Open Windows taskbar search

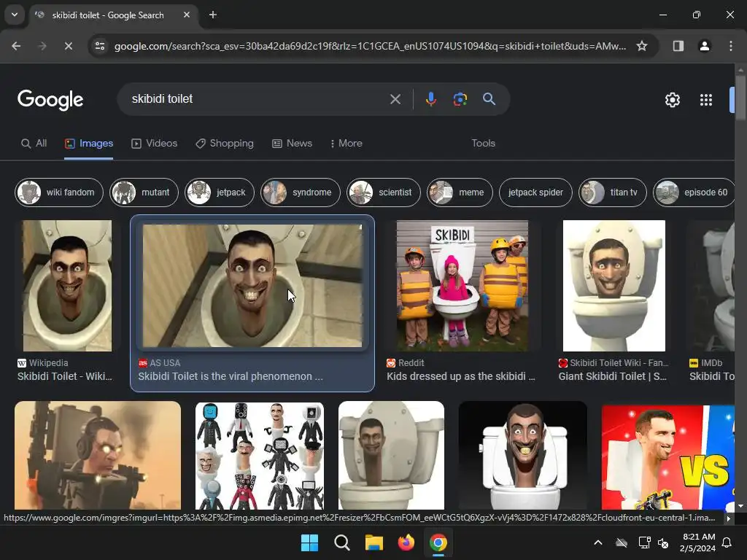point(341,542)
